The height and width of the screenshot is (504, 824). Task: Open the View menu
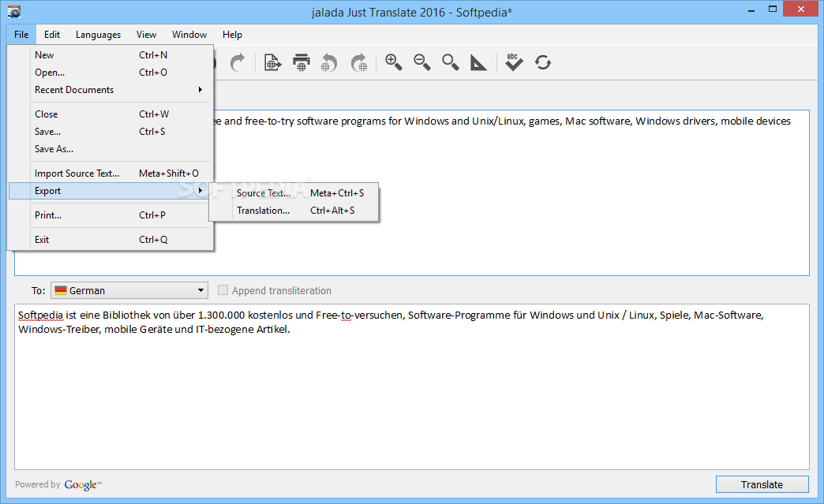[146, 35]
